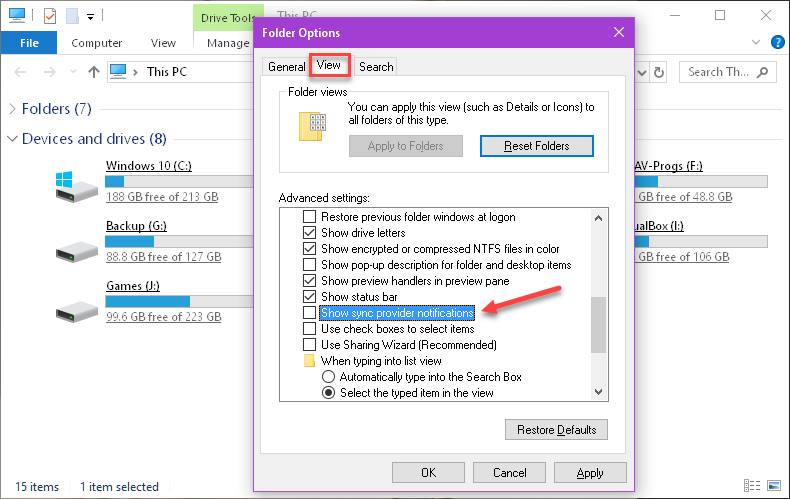The height and width of the screenshot is (499, 790).
Task: Click the Backup (G:) drive label
Action: [x=136, y=225]
